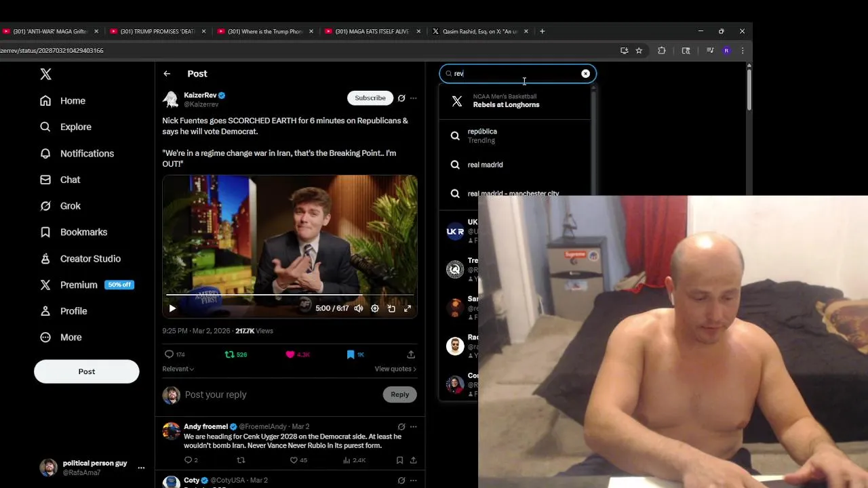Open a new browser tab
This screenshot has width=868, height=488.
[x=542, y=31]
